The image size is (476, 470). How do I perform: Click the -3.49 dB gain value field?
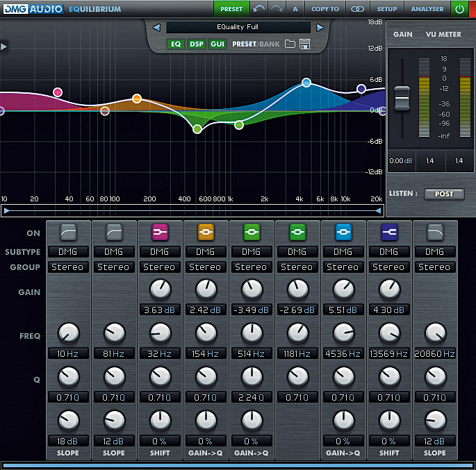click(x=252, y=310)
